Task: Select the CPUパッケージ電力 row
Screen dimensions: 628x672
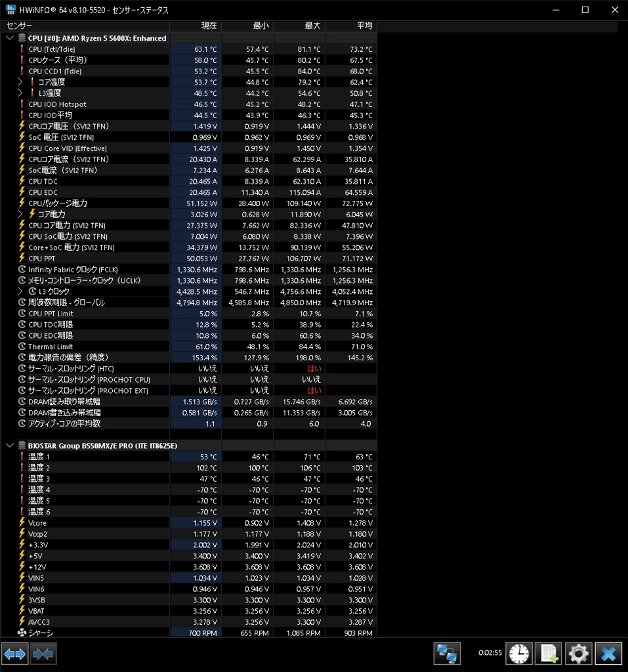Action: [x=189, y=203]
